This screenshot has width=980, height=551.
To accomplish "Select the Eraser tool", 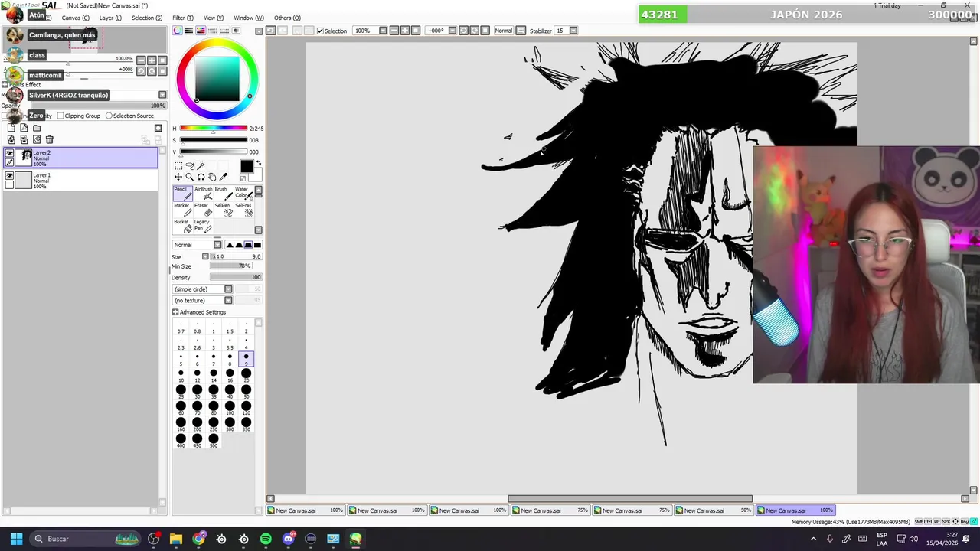I will 203,209.
